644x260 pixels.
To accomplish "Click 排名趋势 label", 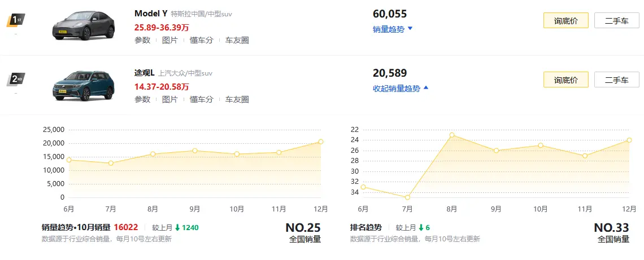I will (365, 228).
